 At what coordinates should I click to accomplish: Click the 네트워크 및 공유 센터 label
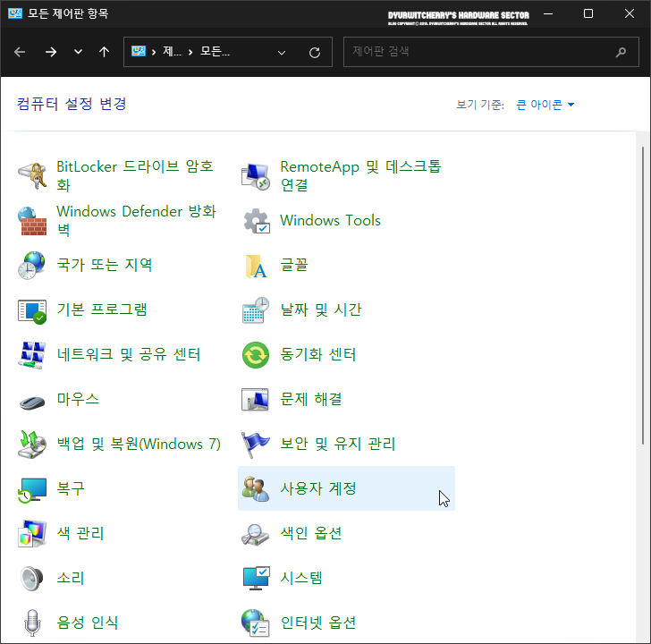point(129,354)
